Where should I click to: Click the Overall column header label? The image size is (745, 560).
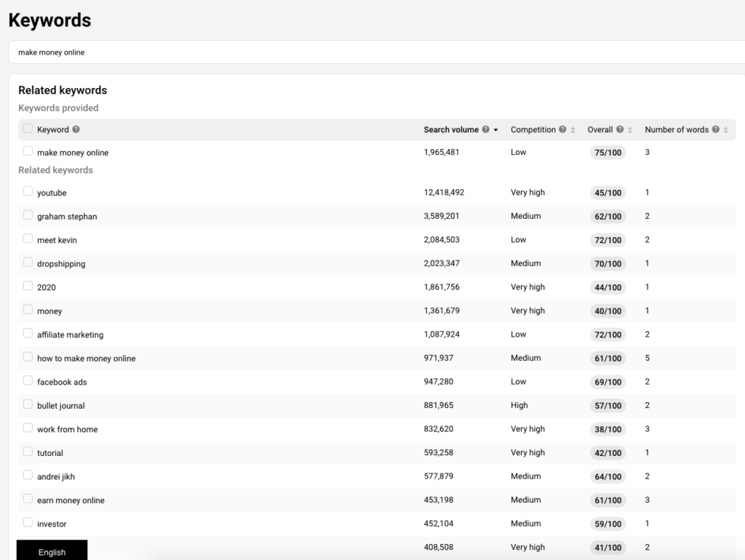click(x=600, y=129)
